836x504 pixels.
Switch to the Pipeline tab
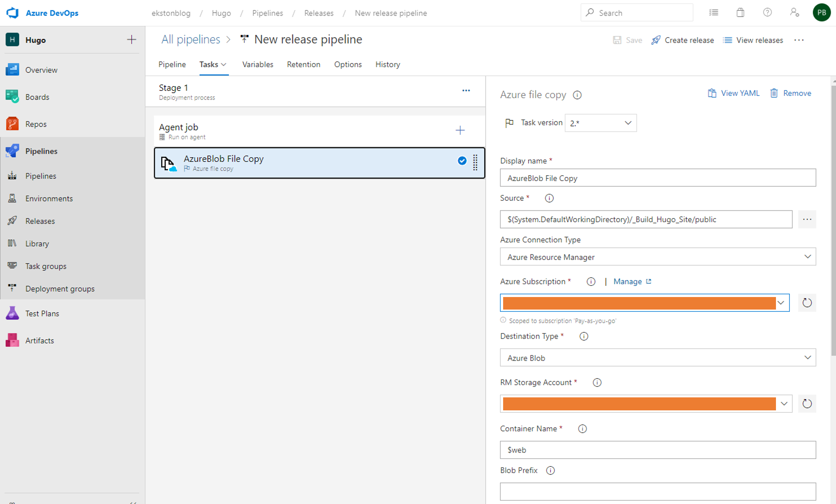(172, 65)
